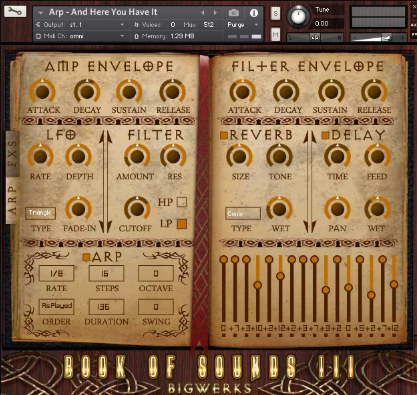Open the Midi Ch omni dropdown

(x=80, y=36)
